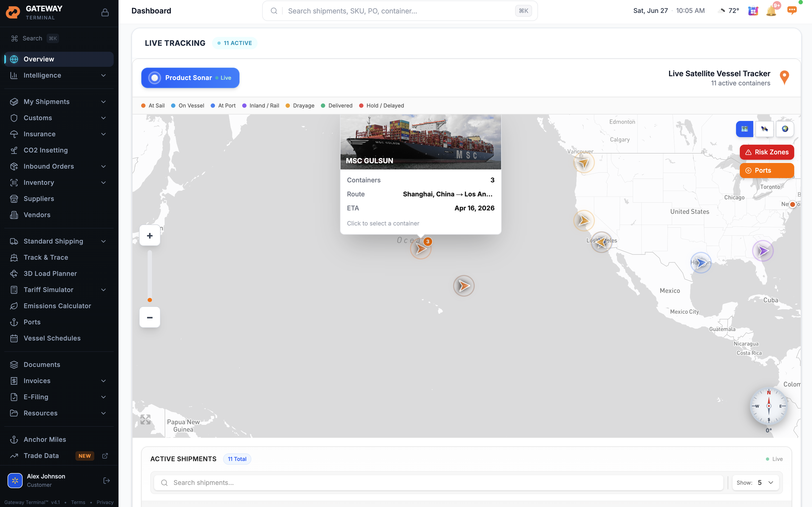812x507 pixels.
Task: Select the MSC GULSUN vessel marker
Action: 421,249
